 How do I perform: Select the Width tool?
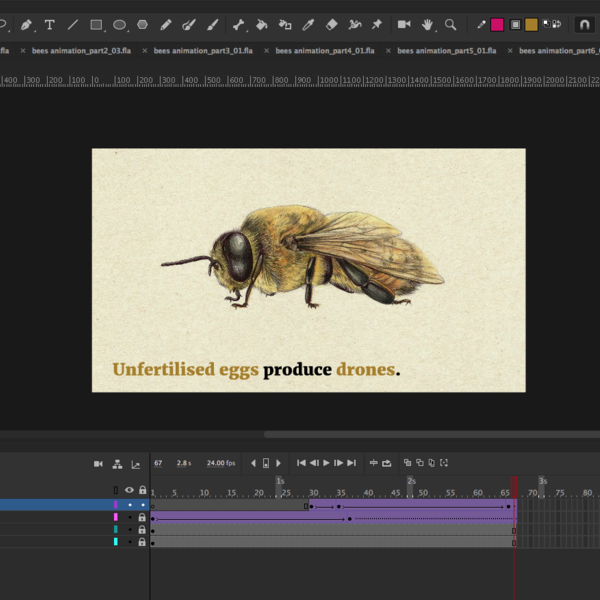(355, 25)
